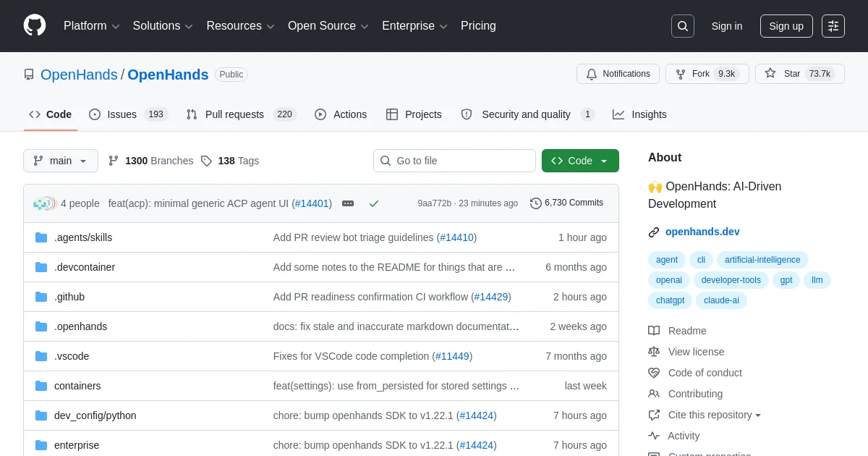868x456 pixels.
Task: Switch to the Issues tab
Action: tap(128, 114)
